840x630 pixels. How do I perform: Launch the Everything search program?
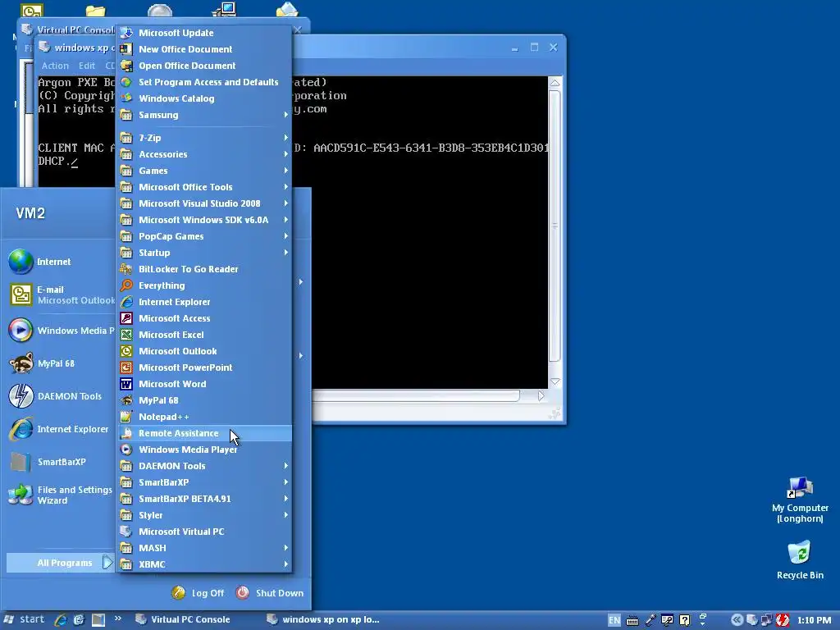pyautogui.click(x=204, y=285)
